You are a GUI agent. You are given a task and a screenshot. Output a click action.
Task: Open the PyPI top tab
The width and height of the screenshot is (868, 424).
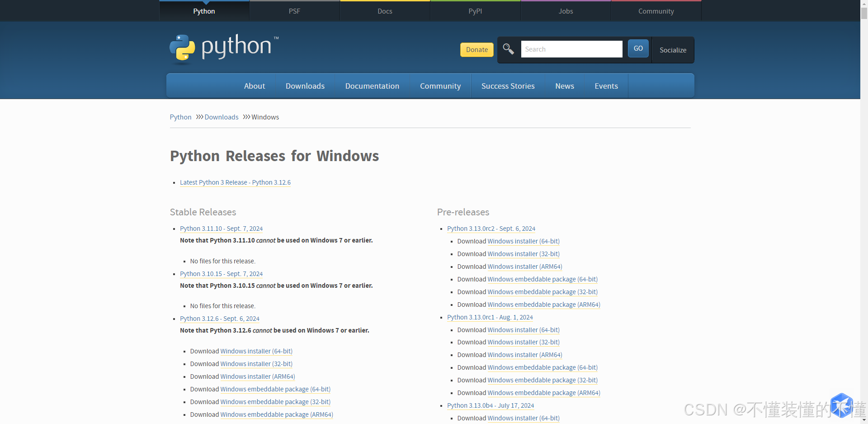(x=475, y=11)
